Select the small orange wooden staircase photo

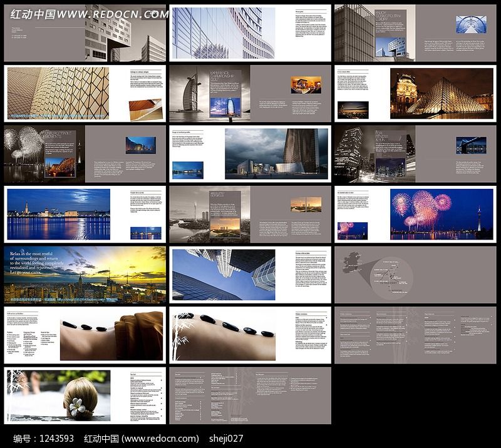point(145,110)
